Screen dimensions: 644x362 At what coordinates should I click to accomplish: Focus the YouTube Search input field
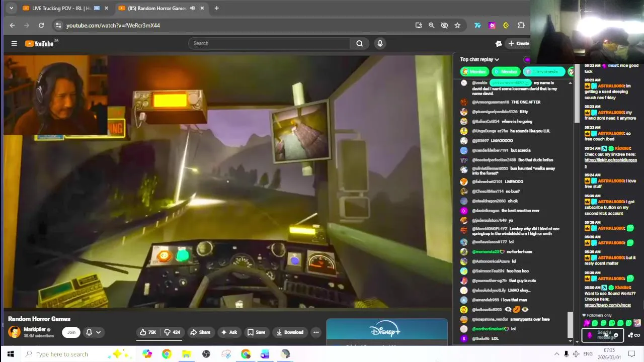click(x=269, y=43)
